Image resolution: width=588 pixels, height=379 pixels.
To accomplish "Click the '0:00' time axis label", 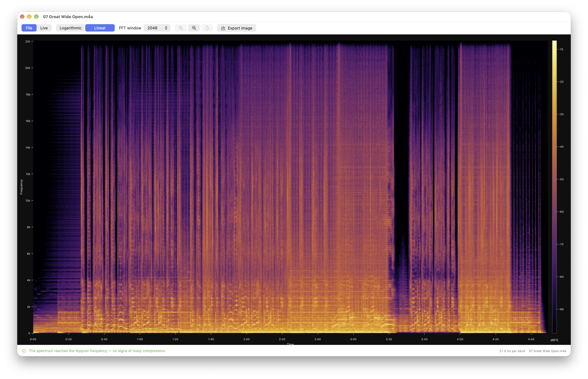I will point(33,339).
